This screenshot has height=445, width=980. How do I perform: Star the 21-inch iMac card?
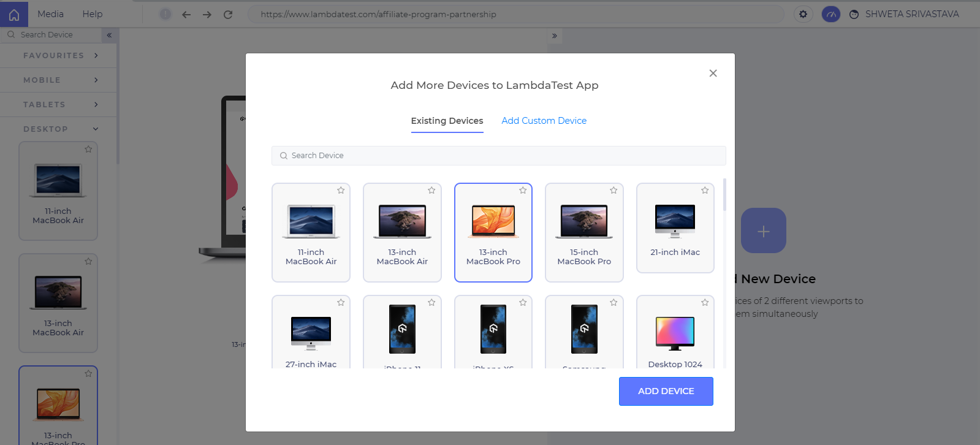(x=705, y=191)
